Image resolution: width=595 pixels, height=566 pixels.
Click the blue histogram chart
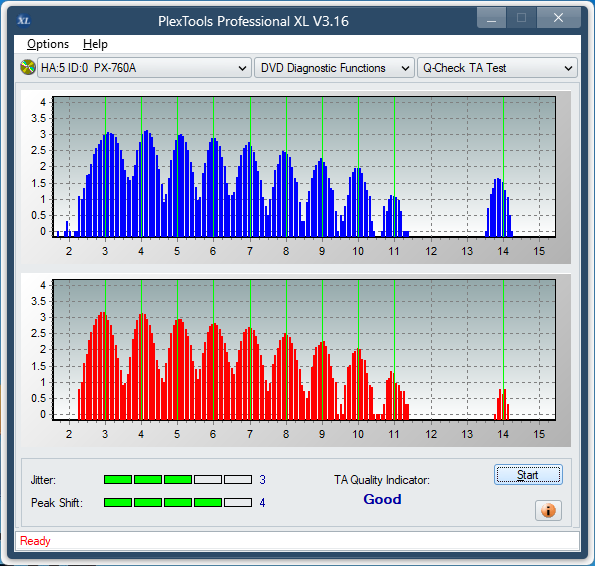tap(304, 167)
